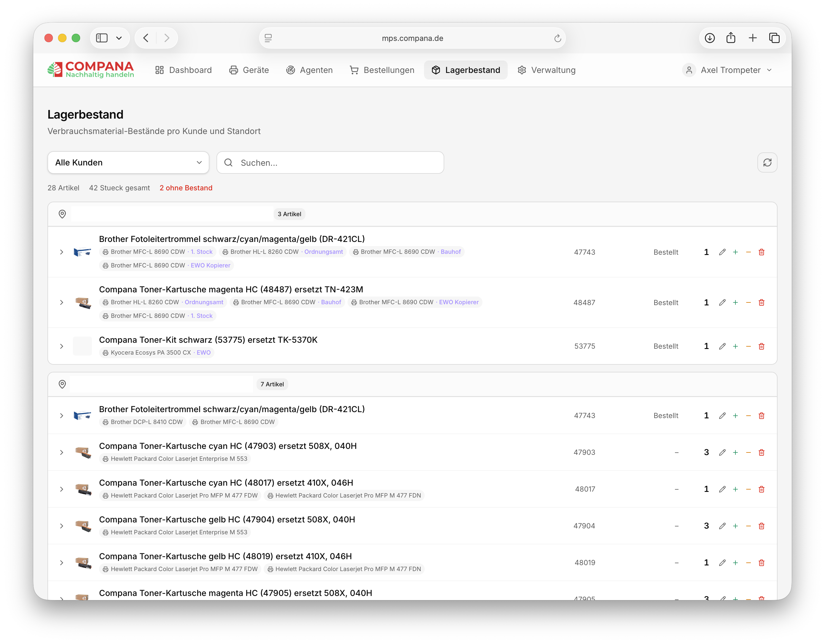
Task: Delete the Toner-Kartusche gelb 47904 entry
Action: coord(761,526)
